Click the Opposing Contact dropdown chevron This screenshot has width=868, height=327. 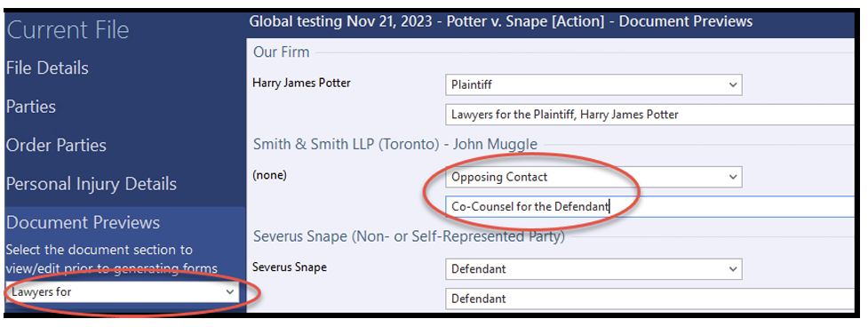(733, 177)
